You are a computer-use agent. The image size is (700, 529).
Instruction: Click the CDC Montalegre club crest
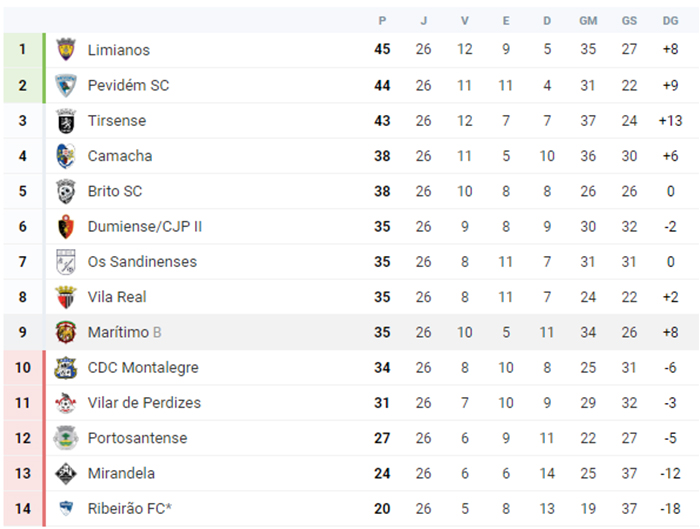[66, 368]
